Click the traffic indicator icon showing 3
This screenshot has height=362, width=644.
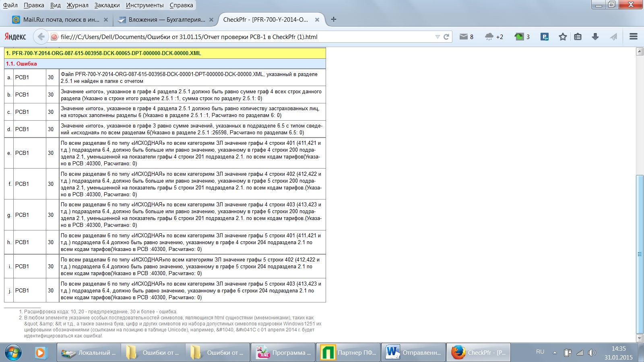[519, 37]
